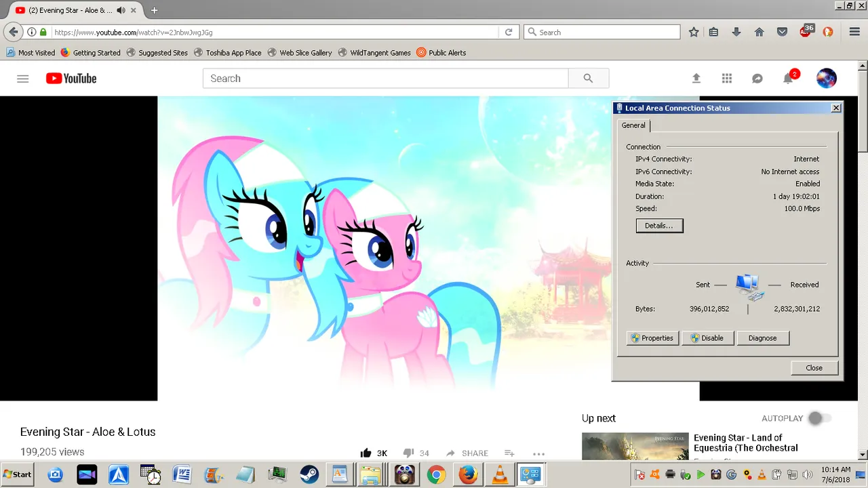The image size is (868, 488).
Task: Click the Close button in status dialog
Action: pos(814,367)
